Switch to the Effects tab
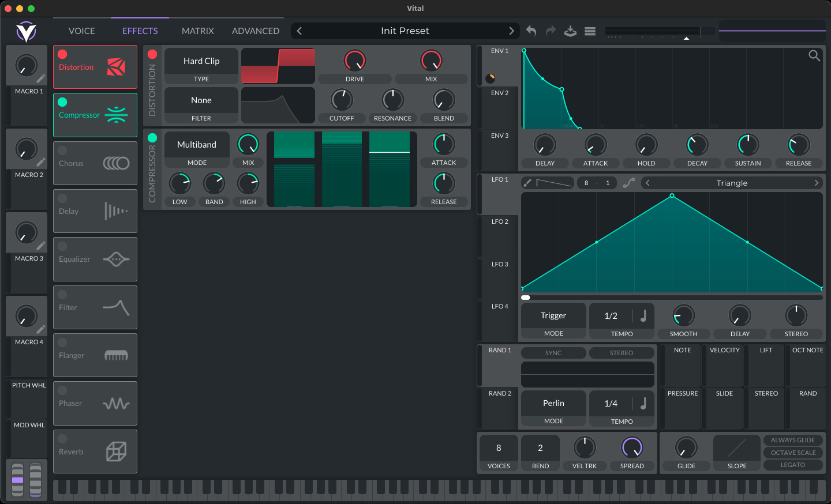The image size is (831, 504). tap(140, 31)
